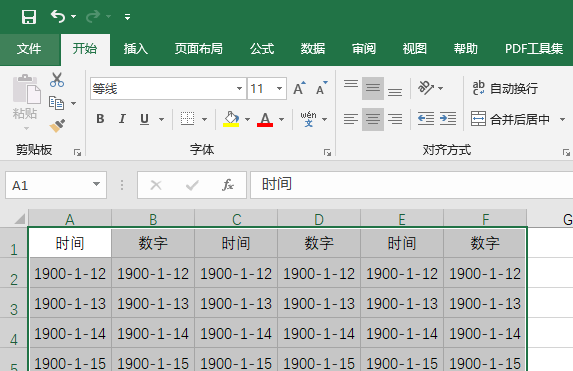
Task: Toggle Italic formatting
Action: point(122,119)
